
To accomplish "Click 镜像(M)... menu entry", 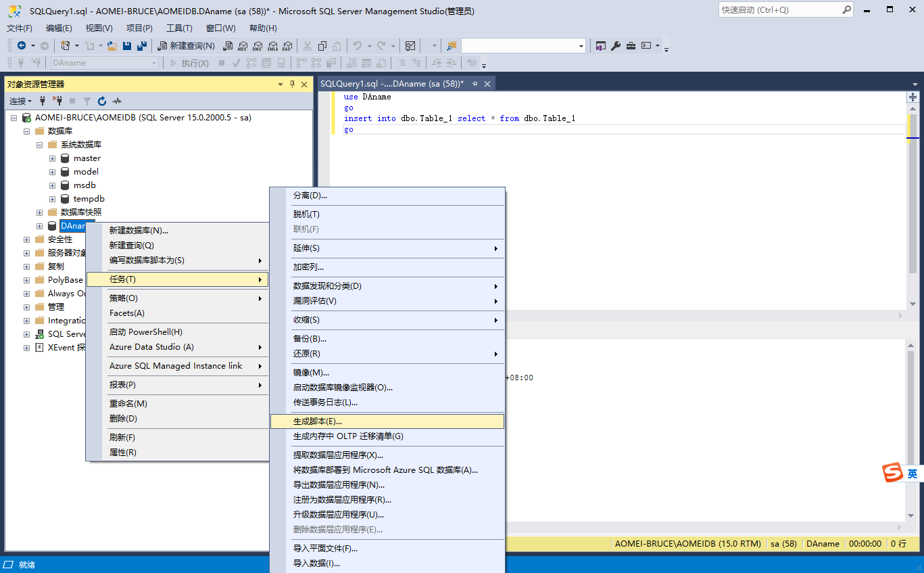I will [x=387, y=372].
